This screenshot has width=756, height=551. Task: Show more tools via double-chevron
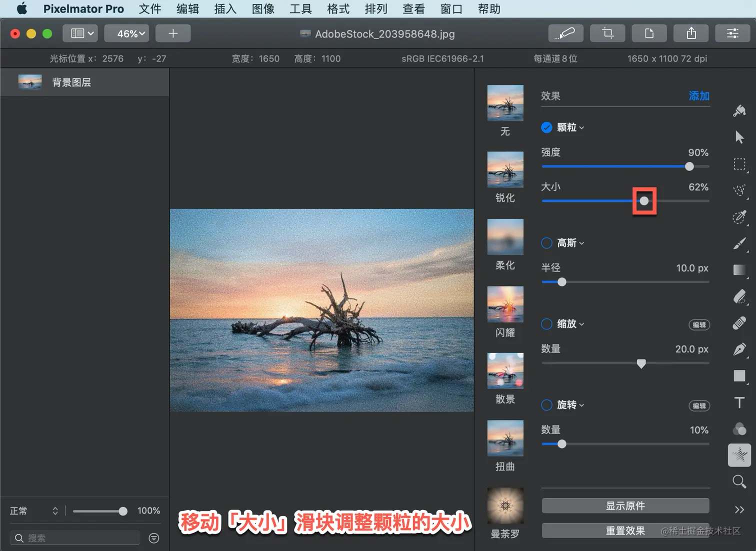click(739, 509)
